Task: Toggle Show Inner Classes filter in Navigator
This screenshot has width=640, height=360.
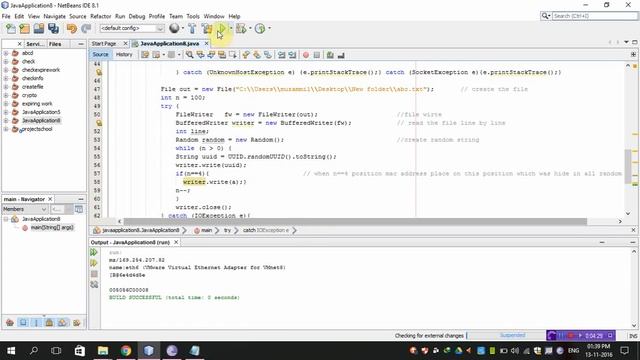Action: point(62,323)
